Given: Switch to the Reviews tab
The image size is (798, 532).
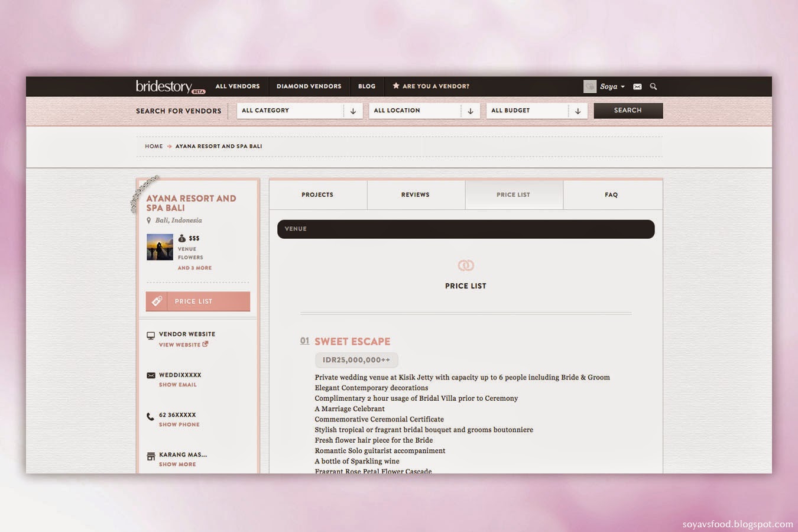Looking at the screenshot, I should tap(416, 194).
